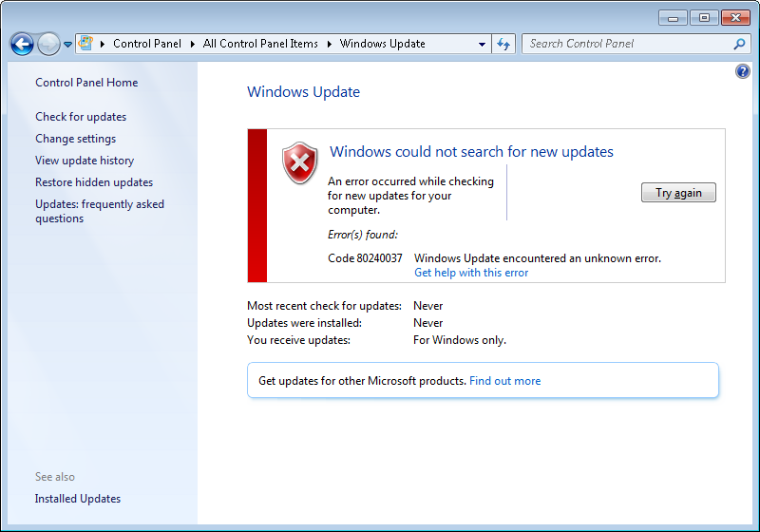Screen dimensions: 760x532
Task: Click the Find out more link
Action: tap(505, 381)
